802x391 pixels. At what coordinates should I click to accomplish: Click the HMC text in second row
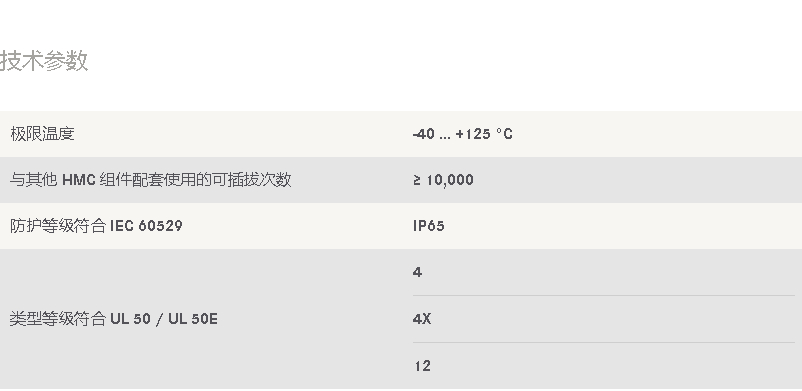(79, 180)
